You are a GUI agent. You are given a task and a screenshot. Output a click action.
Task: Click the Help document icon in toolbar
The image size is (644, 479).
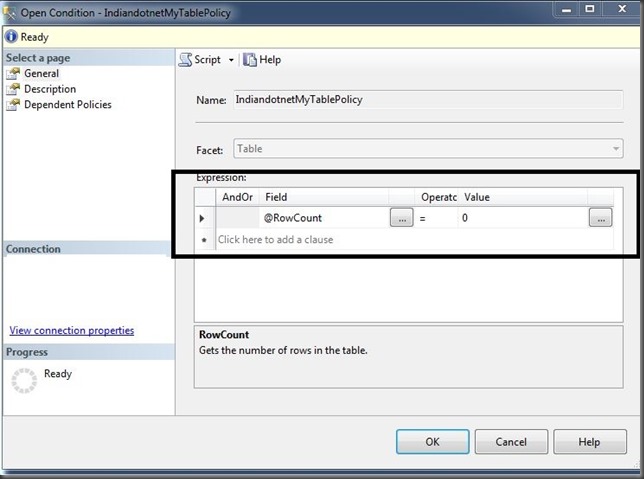click(x=249, y=60)
